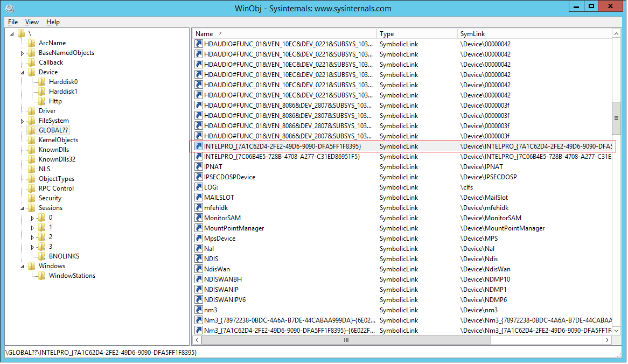The image size is (628, 364).
Task: Select the KnownDlls folder icon
Action: click(x=32, y=150)
